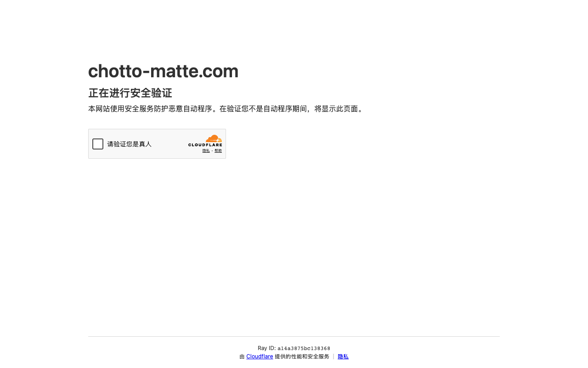Image resolution: width=588 pixels, height=368 pixels.
Task: Click the '提供的性能和安全服务' footer text
Action: (x=302, y=356)
